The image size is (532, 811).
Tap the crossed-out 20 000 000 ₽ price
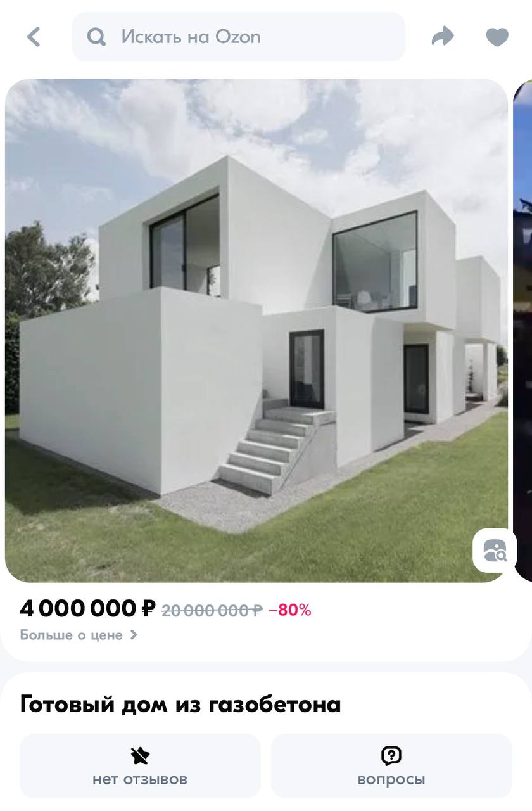212,610
